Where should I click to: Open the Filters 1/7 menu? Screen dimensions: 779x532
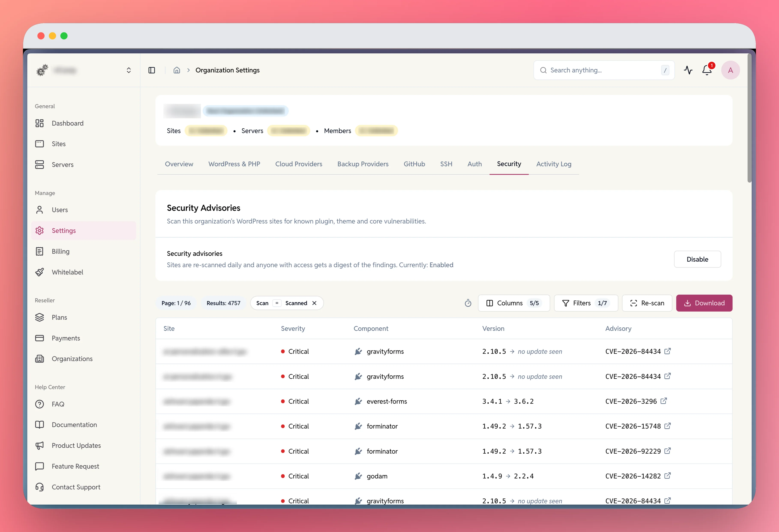tap(586, 303)
